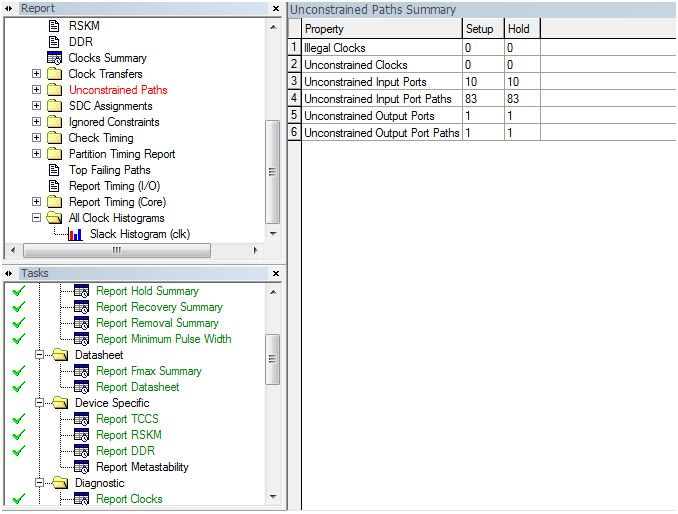678x514 pixels.
Task: Click Report panel horizontal scroll left arrow
Action: click(x=13, y=250)
